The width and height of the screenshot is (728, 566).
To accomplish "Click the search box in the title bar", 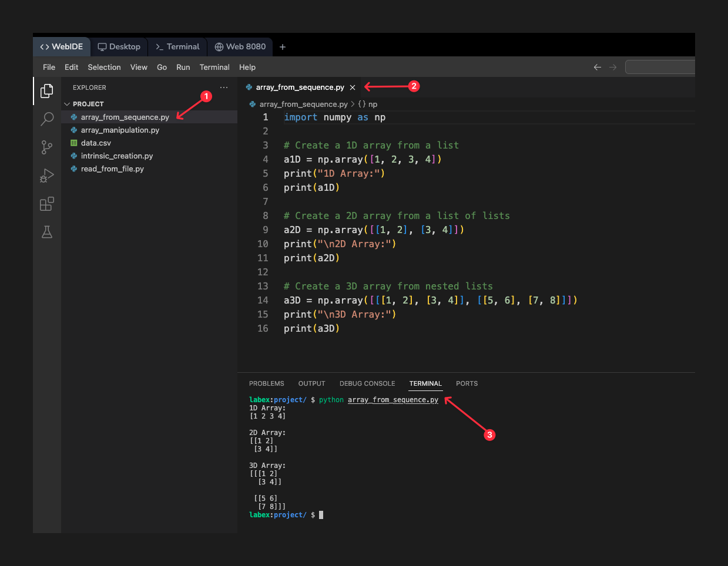I will coord(660,67).
